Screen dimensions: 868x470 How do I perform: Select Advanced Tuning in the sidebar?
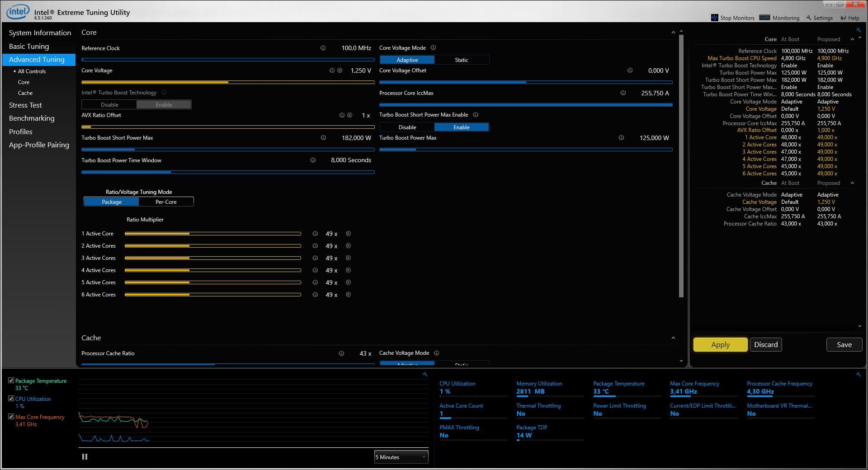pos(39,60)
